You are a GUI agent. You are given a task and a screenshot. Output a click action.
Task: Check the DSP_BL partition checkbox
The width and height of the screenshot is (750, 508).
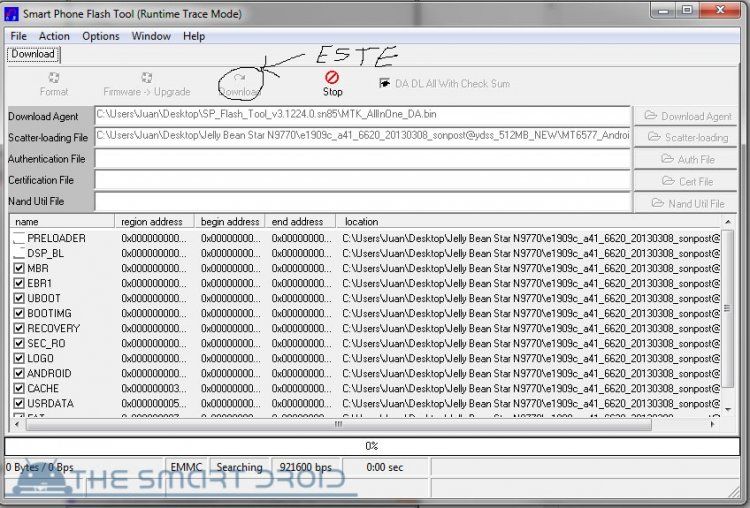click(x=19, y=253)
